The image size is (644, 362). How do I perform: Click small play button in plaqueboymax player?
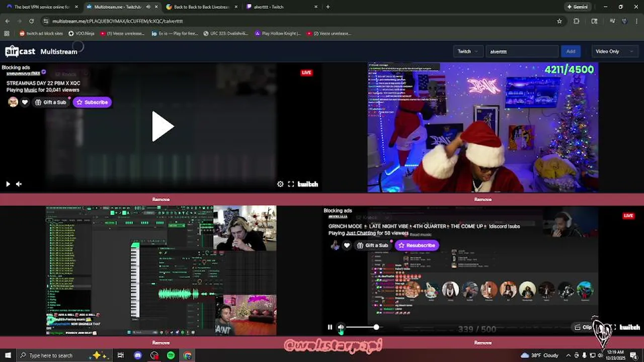(8, 184)
